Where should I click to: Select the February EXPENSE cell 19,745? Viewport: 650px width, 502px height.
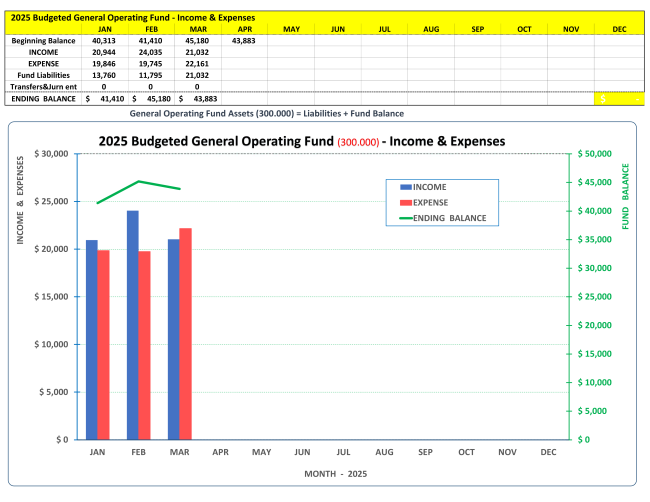click(150, 64)
